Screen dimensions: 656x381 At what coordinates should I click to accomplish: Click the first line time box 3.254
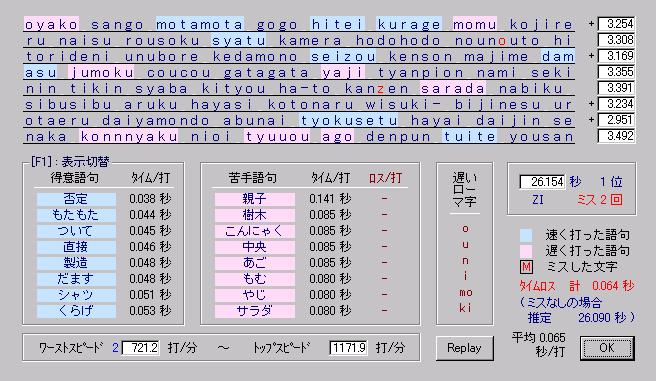tap(616, 24)
